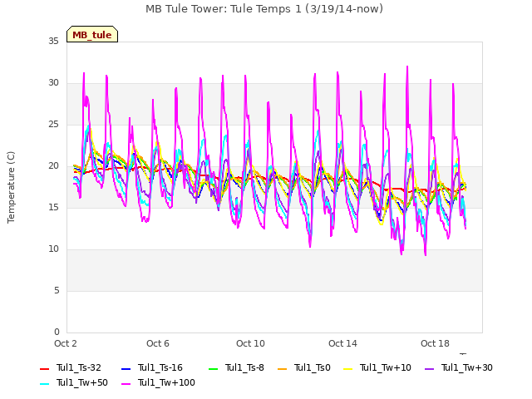Viewport: 532px width, 399px height.
Task: Toggle the Tul1_Tw+10 legend entry
Action: (x=377, y=367)
